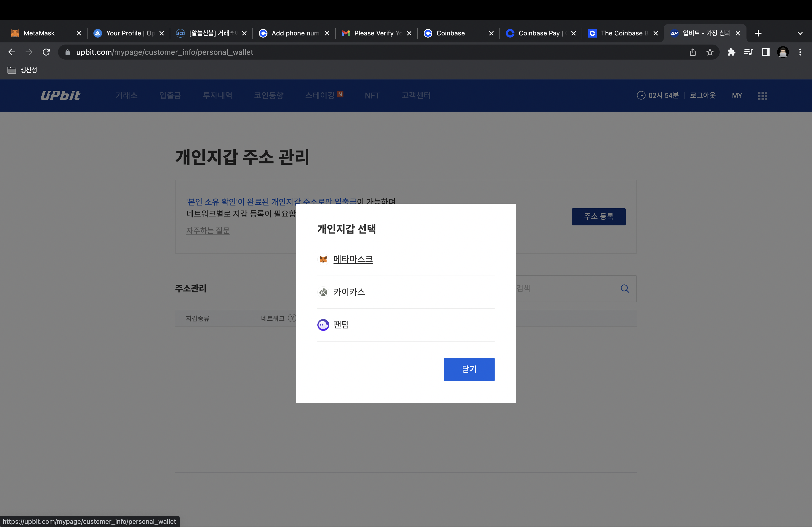Switch to Add phone number tab
This screenshot has height=527, width=812.
pyautogui.click(x=293, y=33)
